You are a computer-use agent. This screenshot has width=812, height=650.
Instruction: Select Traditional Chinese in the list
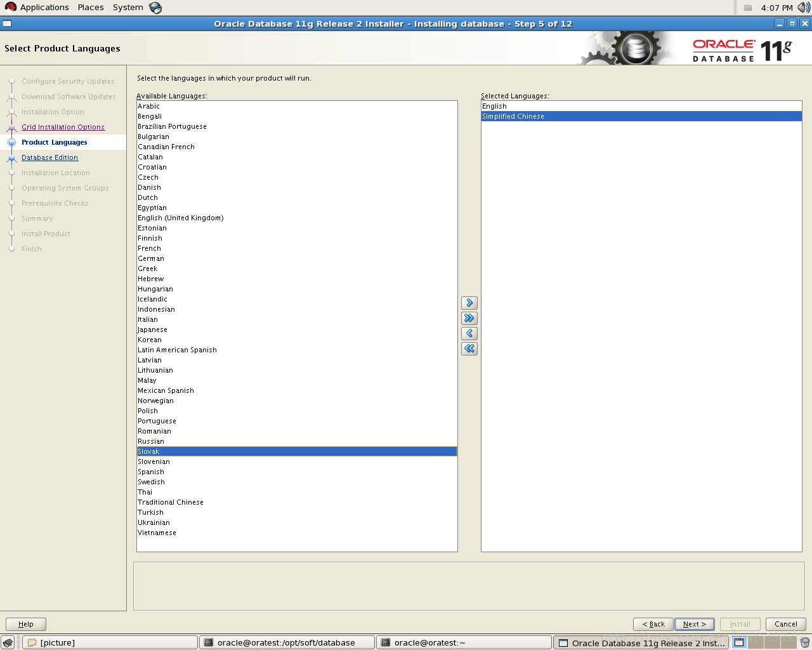point(297,502)
